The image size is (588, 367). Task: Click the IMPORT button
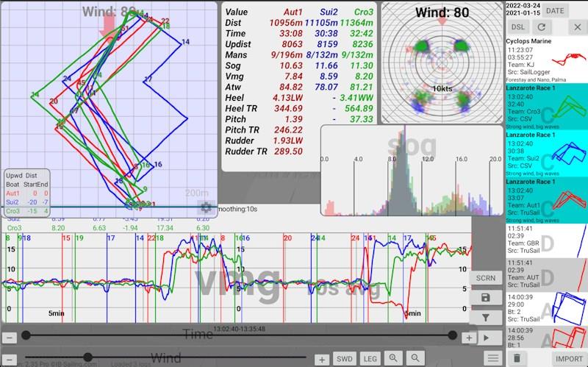point(569,359)
